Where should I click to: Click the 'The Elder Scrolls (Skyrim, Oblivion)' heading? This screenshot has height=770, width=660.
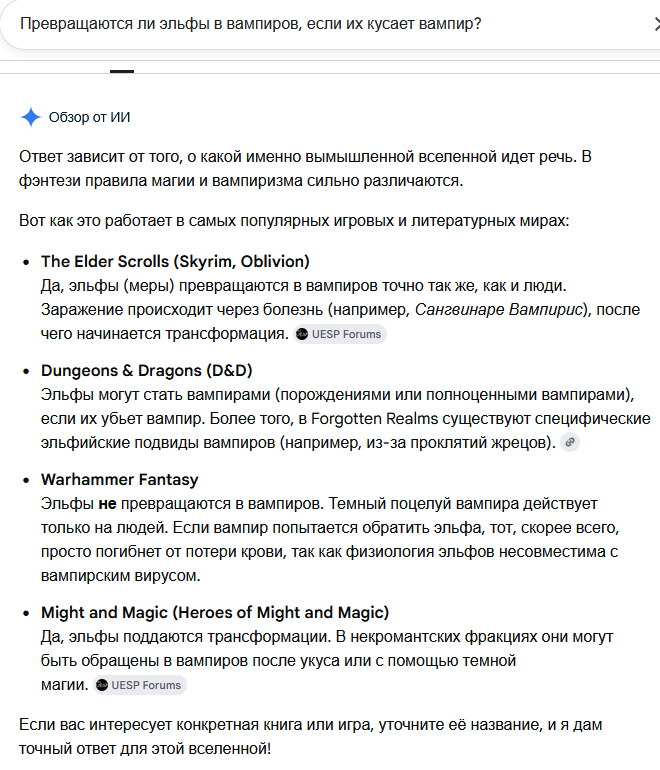[175, 261]
